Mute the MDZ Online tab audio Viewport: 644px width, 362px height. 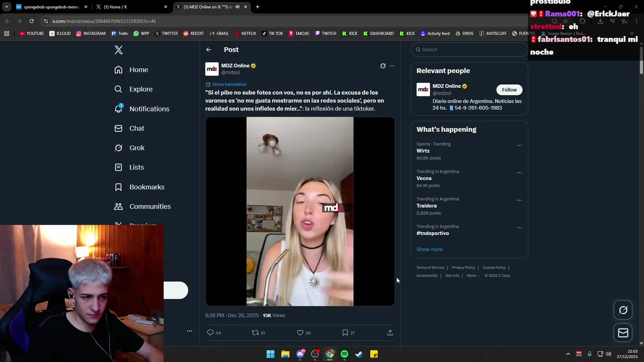pos(237,7)
